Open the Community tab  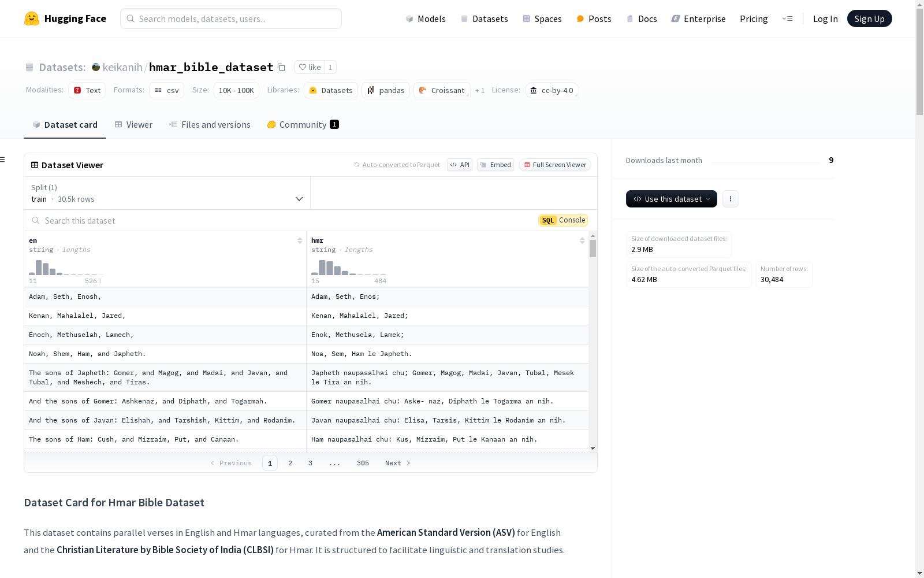click(303, 124)
